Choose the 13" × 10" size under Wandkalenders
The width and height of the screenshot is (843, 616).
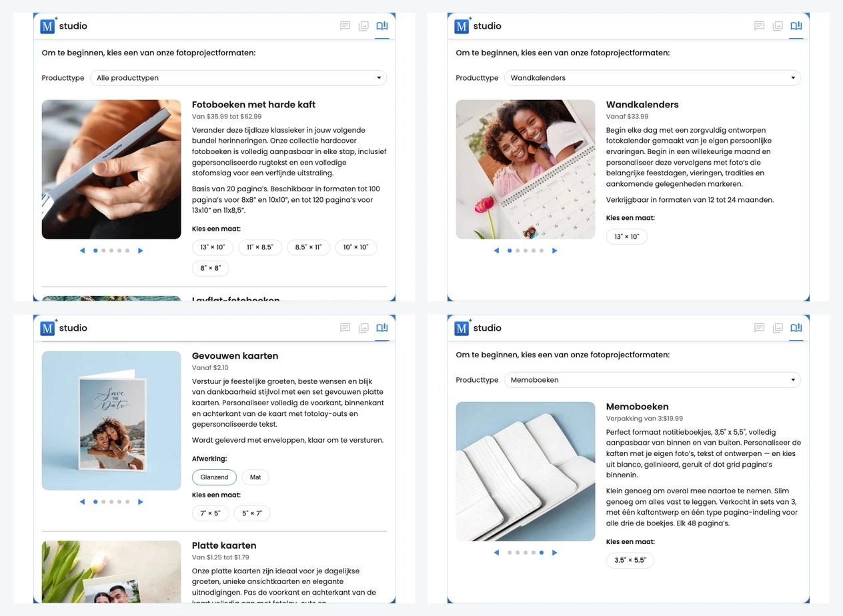pos(627,237)
